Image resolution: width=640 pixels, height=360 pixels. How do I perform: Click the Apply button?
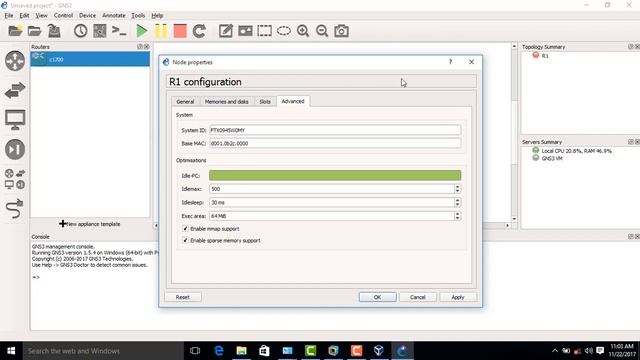coord(458,297)
